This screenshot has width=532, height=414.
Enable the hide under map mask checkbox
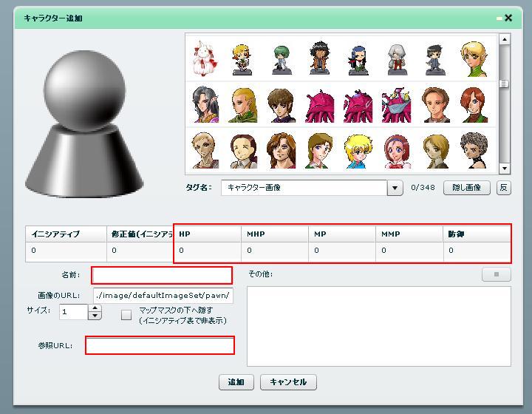pos(126,315)
